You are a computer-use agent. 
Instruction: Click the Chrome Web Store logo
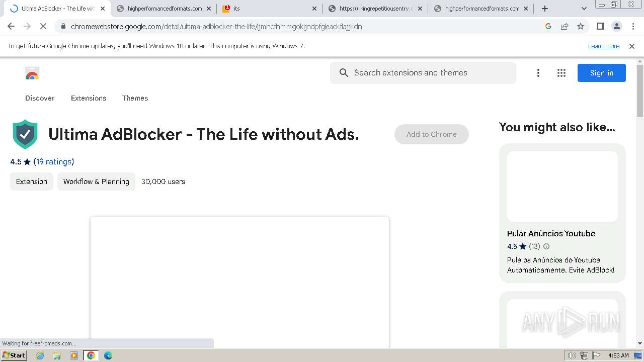[32, 73]
